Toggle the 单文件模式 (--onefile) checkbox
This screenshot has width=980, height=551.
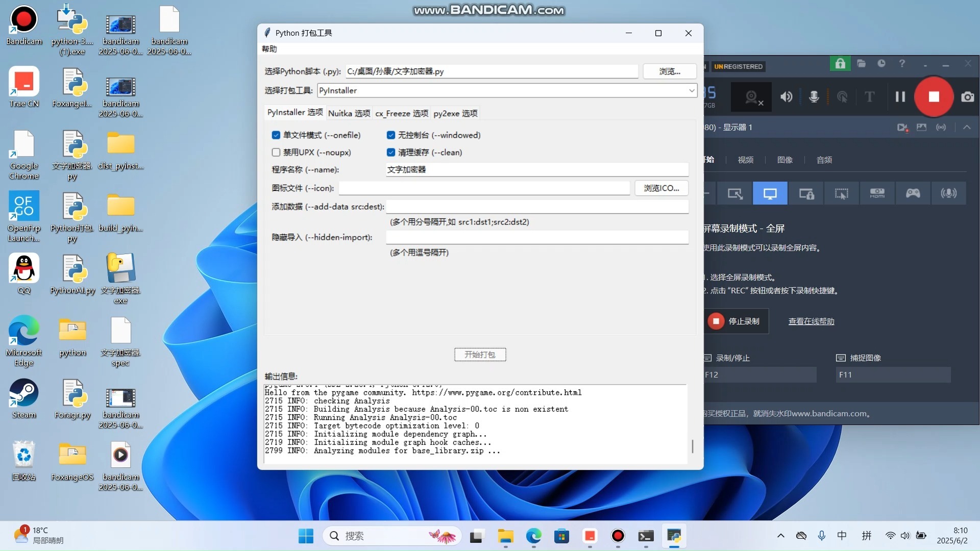point(276,135)
